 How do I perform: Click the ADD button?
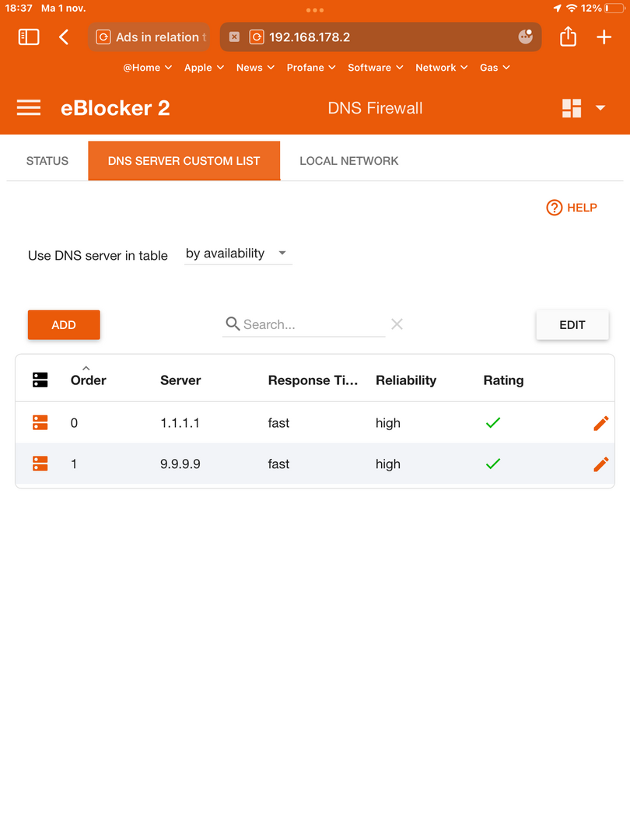(x=64, y=324)
